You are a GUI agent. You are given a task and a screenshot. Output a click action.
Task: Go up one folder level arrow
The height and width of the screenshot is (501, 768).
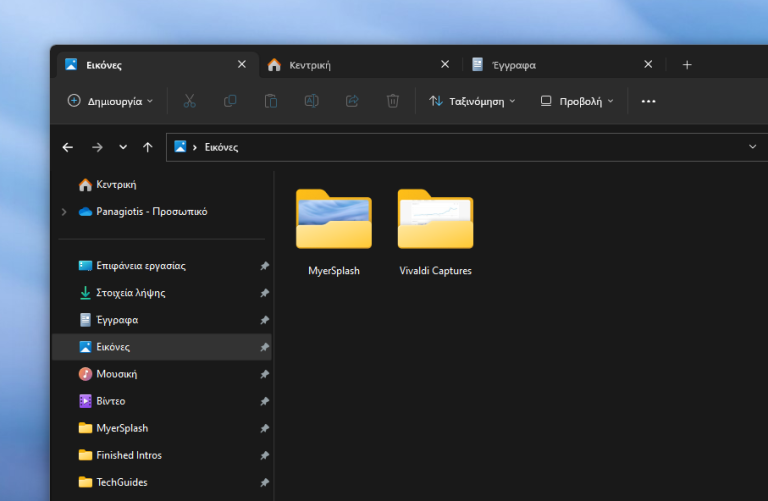pos(148,147)
